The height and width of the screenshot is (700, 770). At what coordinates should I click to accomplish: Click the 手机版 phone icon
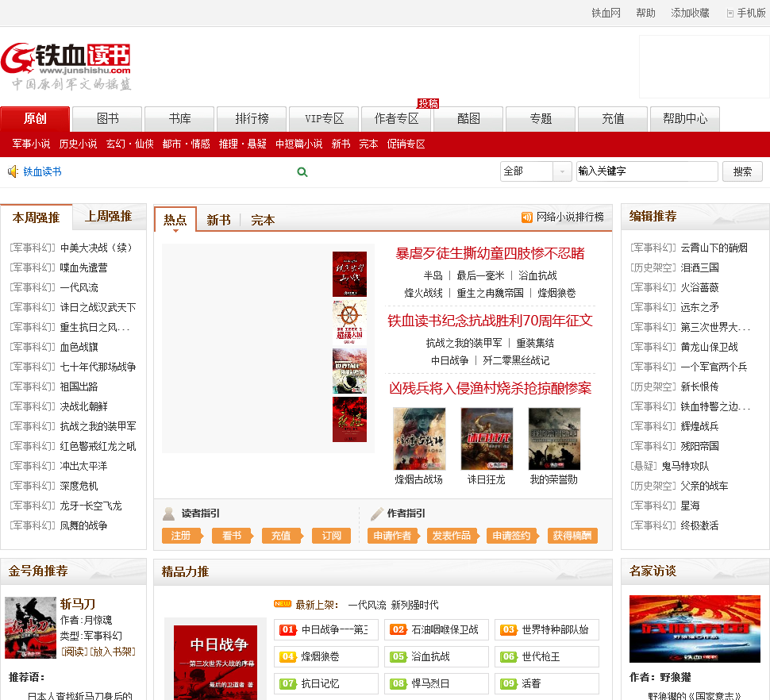click(730, 13)
